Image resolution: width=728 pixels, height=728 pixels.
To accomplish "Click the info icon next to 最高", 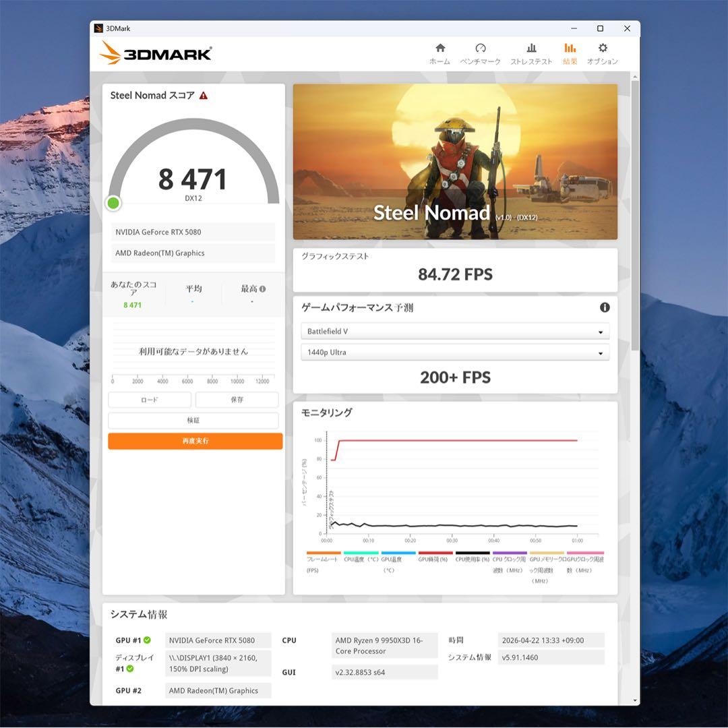I will pos(262,289).
